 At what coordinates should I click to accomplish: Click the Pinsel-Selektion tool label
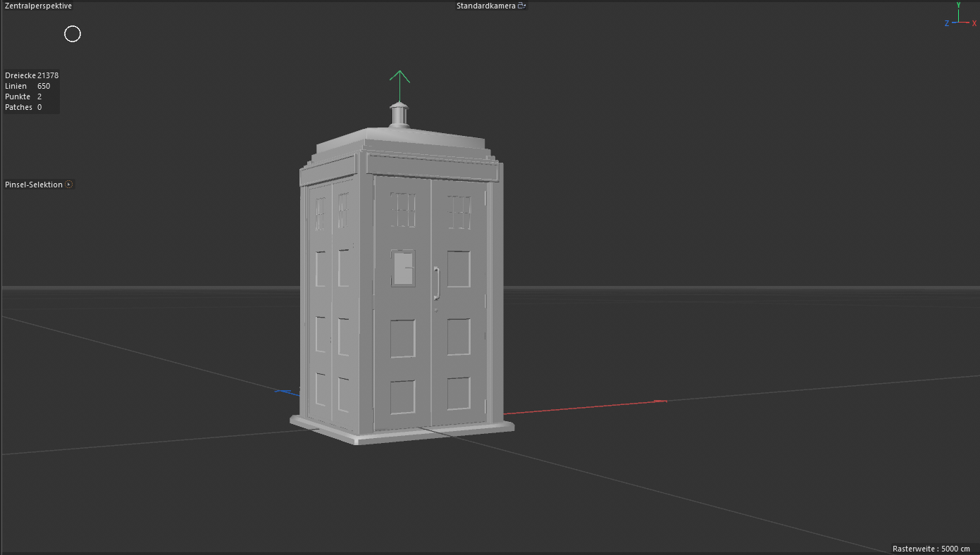(x=34, y=185)
